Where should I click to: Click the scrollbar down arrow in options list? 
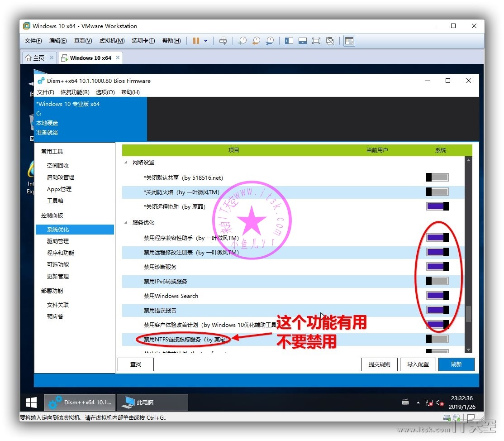coord(469,350)
